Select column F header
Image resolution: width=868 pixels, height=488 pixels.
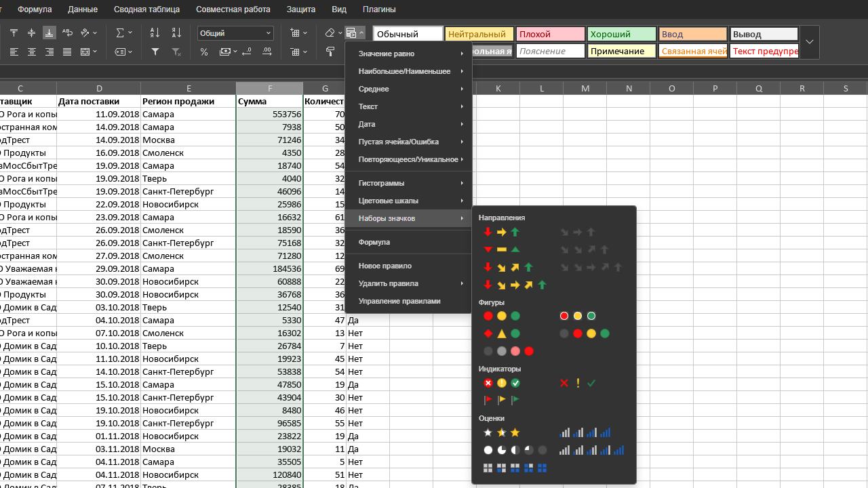pyautogui.click(x=269, y=88)
